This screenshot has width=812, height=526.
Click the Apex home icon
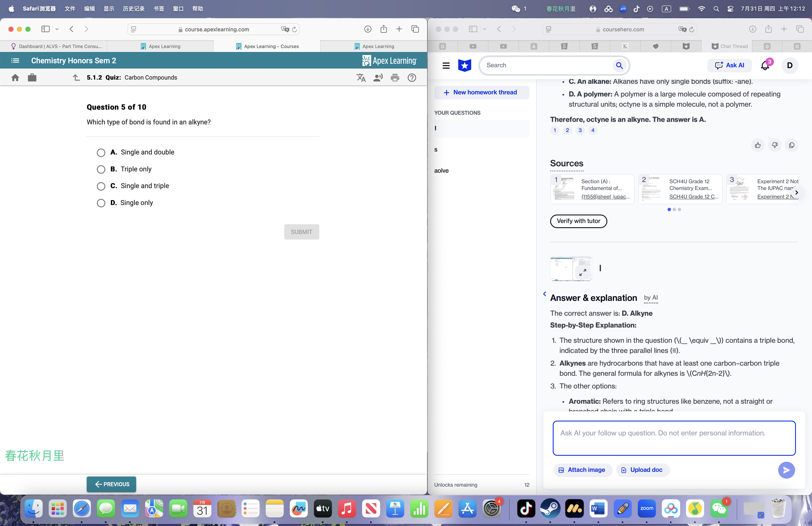point(15,77)
